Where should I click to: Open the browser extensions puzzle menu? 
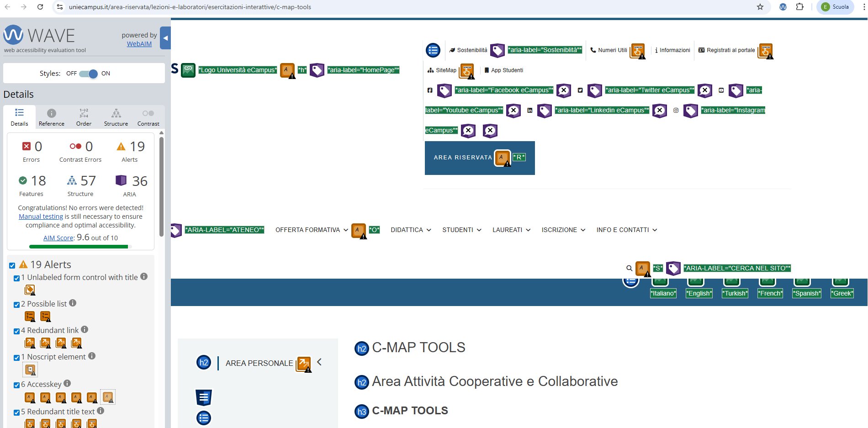tap(799, 7)
